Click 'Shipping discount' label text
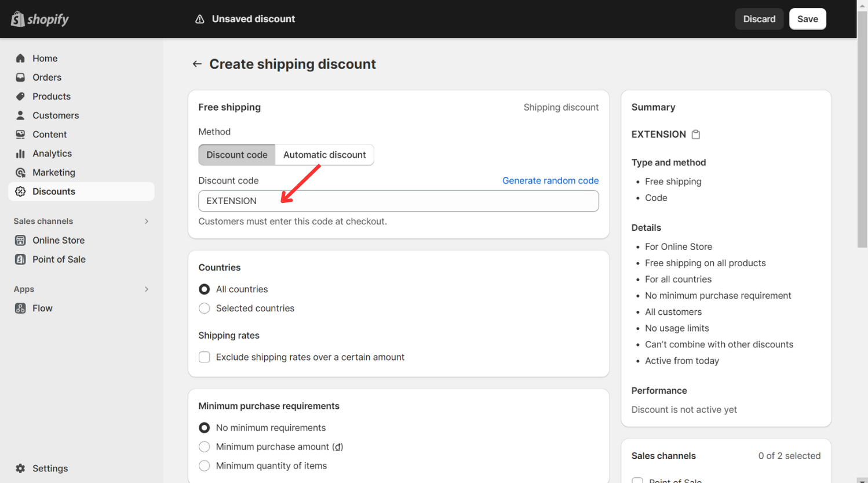868x483 pixels. (x=561, y=107)
